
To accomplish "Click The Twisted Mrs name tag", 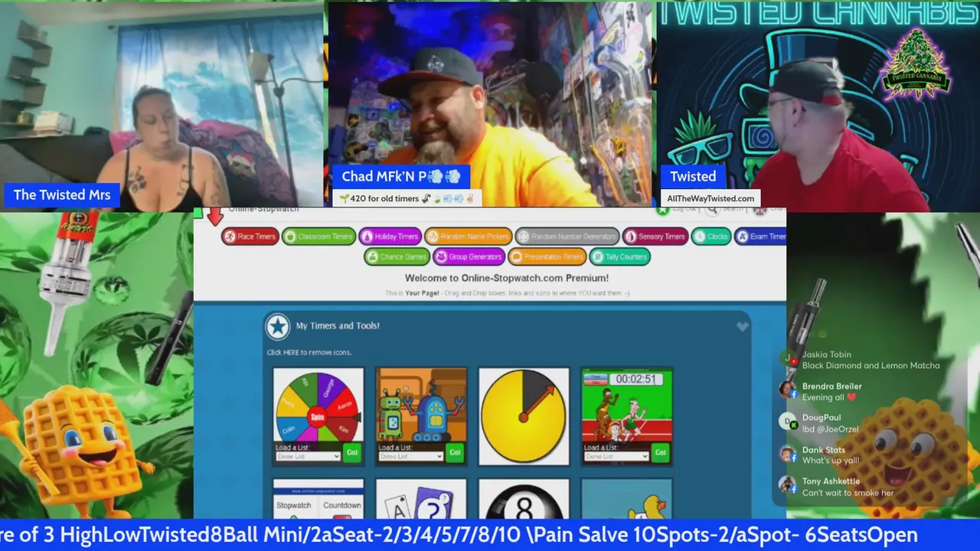I will [x=62, y=195].
